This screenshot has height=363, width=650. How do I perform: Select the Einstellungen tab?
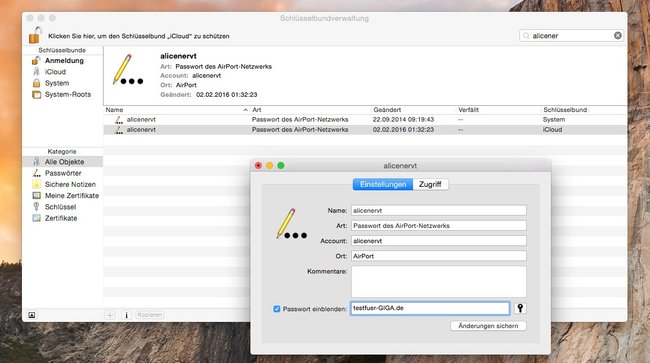(x=383, y=184)
